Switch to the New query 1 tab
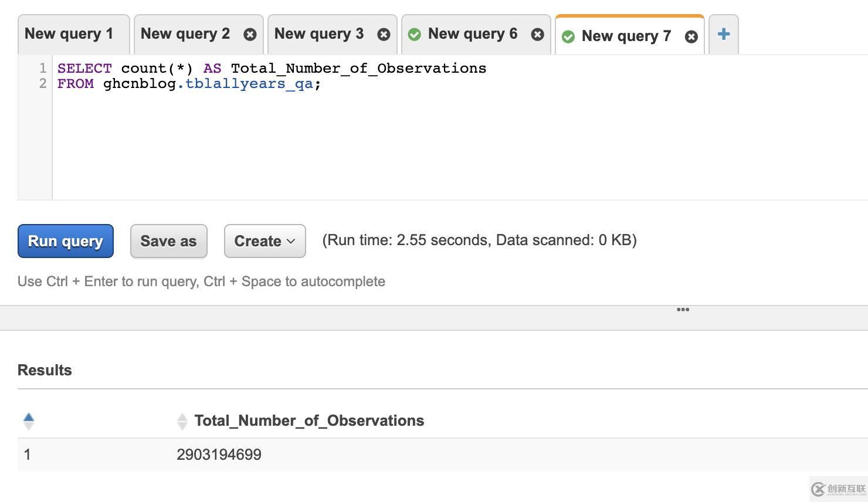 click(x=73, y=34)
